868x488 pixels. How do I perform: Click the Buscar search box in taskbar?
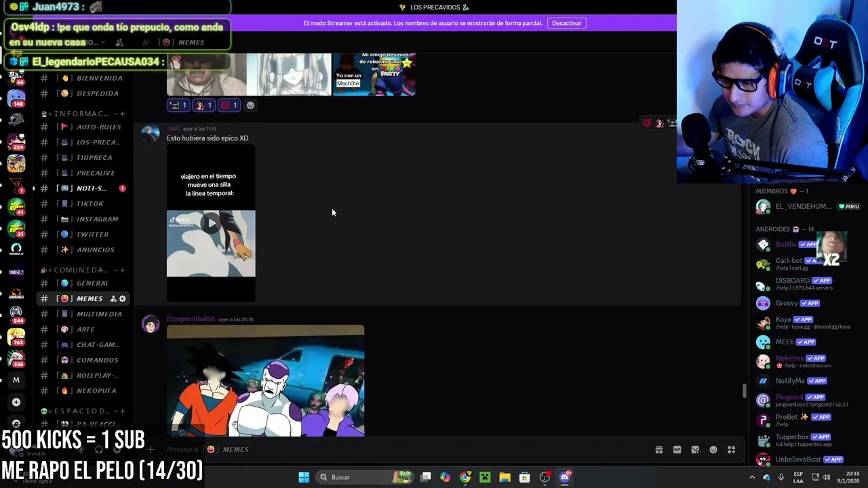pyautogui.click(x=363, y=477)
